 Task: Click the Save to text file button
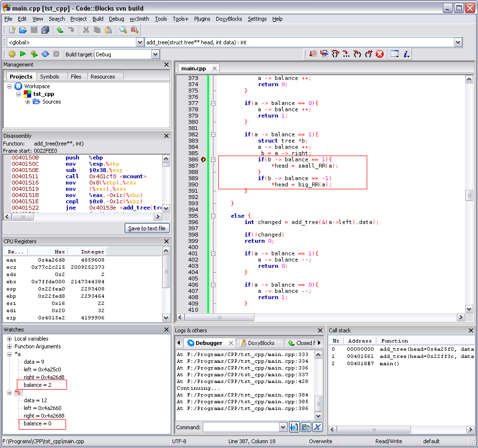tap(146, 228)
